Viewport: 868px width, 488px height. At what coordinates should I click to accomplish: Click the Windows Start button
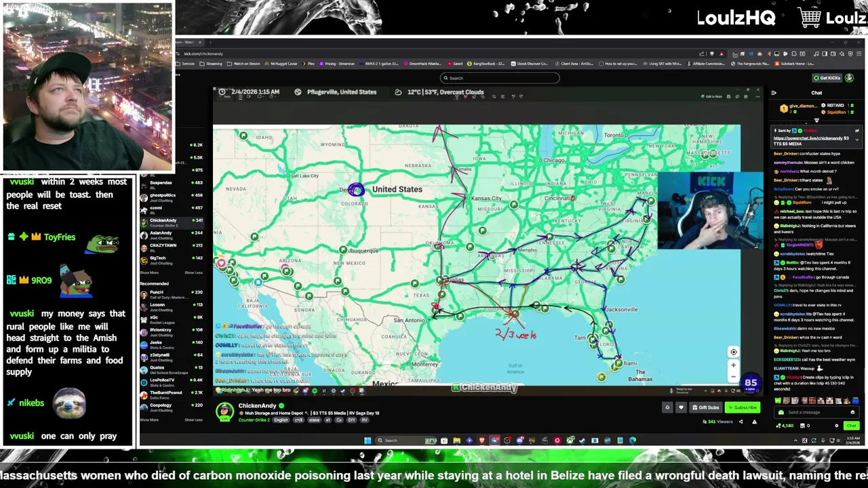pyautogui.click(x=368, y=441)
